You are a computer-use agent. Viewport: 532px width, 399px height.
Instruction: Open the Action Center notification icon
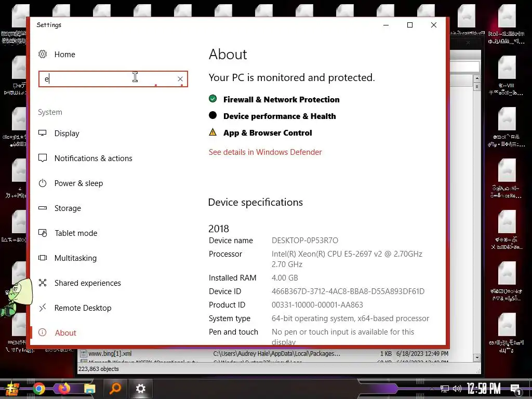[515, 390]
